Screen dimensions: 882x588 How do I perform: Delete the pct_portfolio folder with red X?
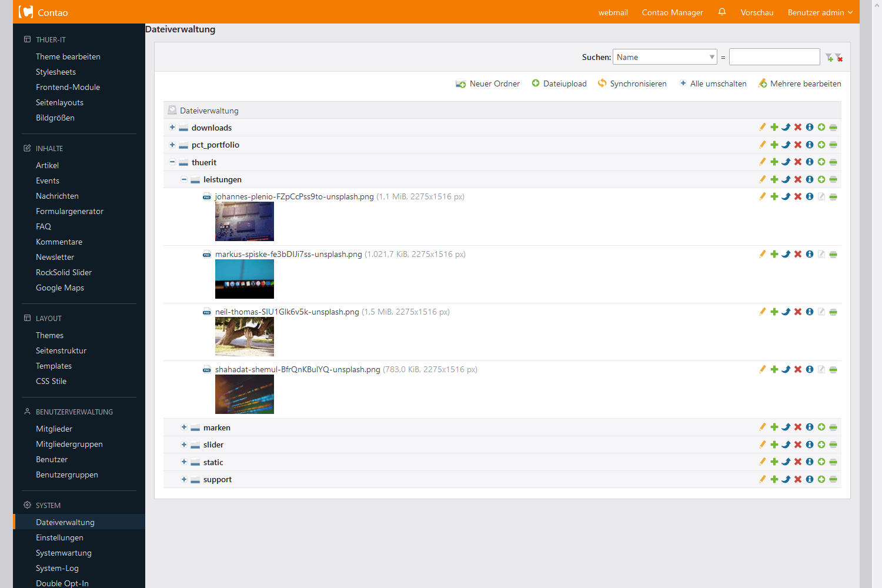[798, 145]
